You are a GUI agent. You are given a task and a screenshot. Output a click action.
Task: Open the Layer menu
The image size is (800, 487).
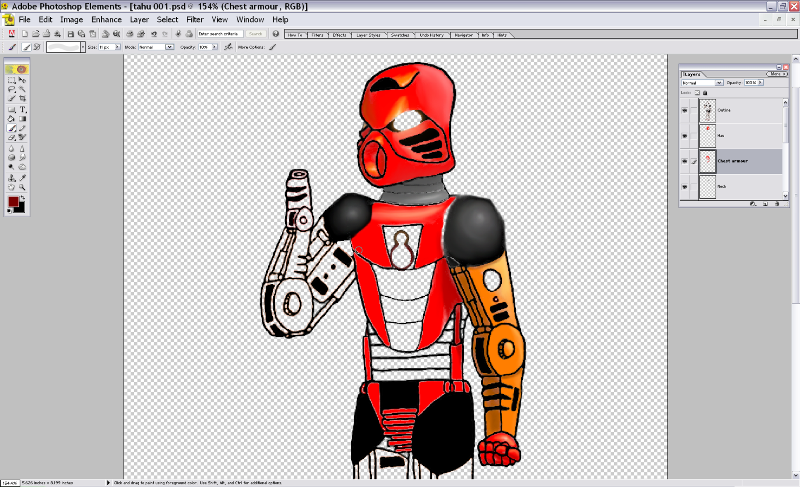tap(139, 19)
